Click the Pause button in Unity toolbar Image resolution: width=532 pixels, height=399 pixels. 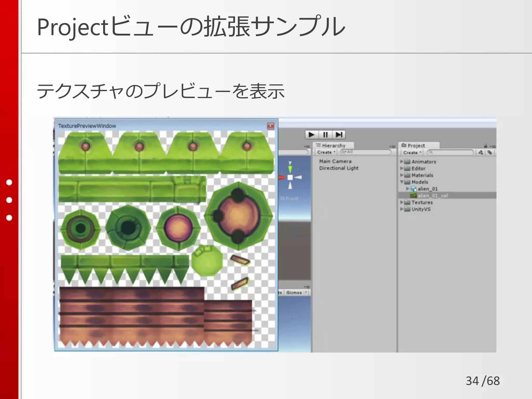pos(325,135)
